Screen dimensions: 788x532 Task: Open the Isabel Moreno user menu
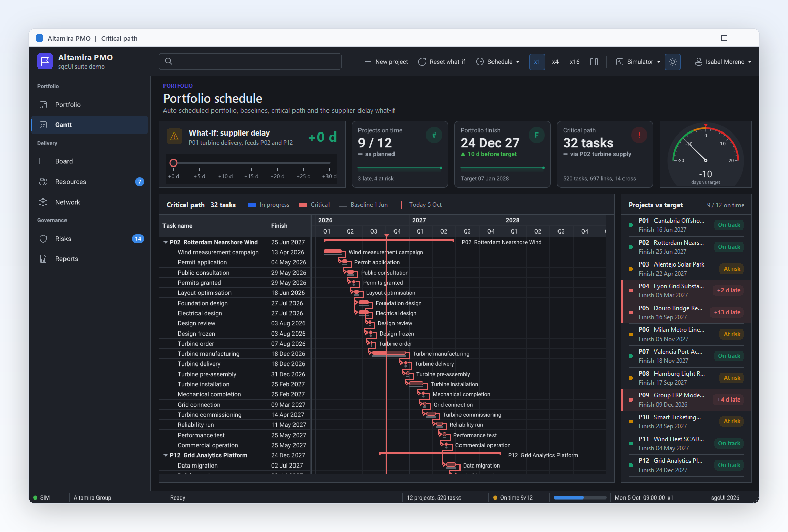coord(723,62)
